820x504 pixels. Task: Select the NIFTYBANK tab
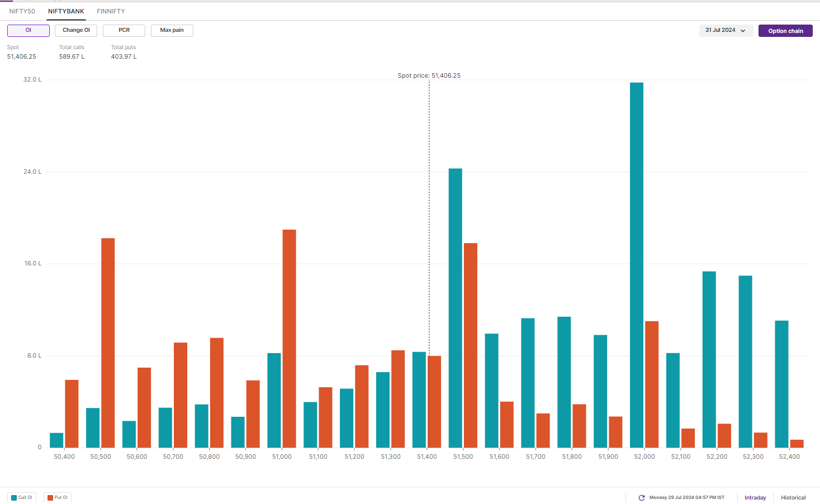[x=66, y=11]
